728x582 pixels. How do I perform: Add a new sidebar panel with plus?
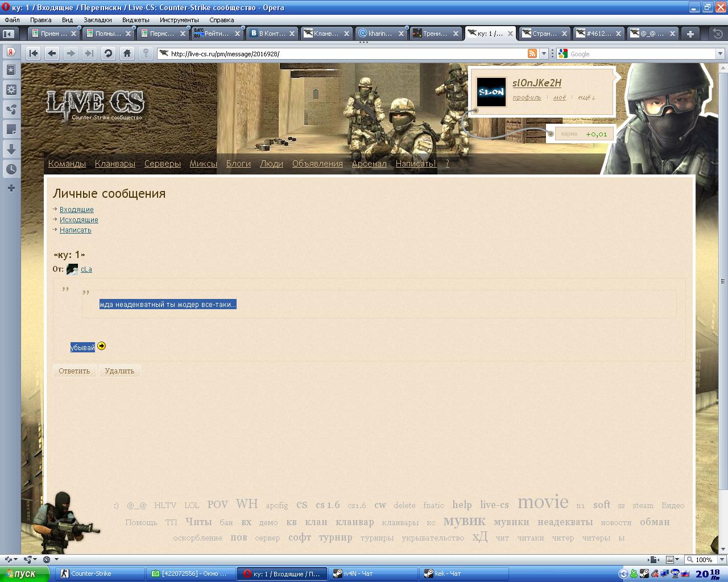point(11,188)
